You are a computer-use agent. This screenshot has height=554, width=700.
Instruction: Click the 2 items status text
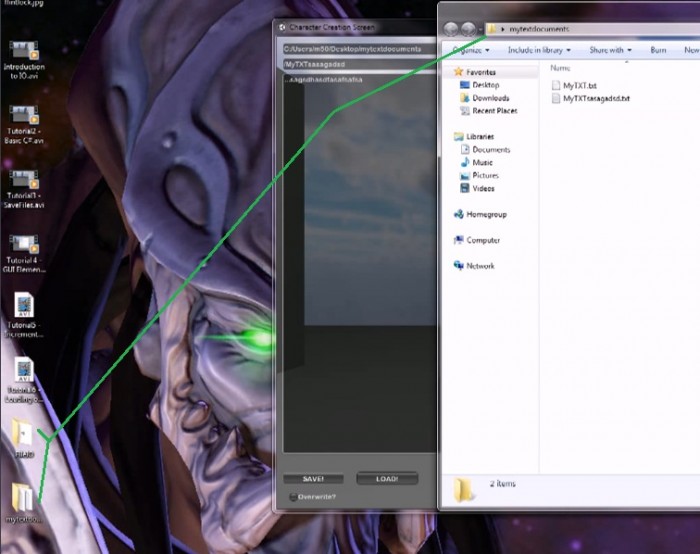point(502,483)
